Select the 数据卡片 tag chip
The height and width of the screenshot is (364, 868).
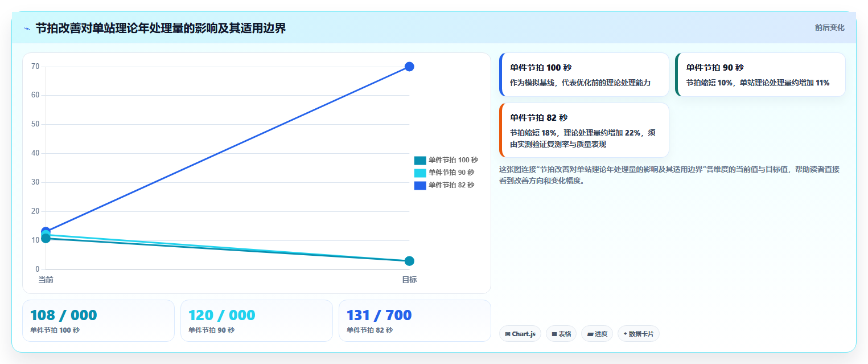[639, 334]
